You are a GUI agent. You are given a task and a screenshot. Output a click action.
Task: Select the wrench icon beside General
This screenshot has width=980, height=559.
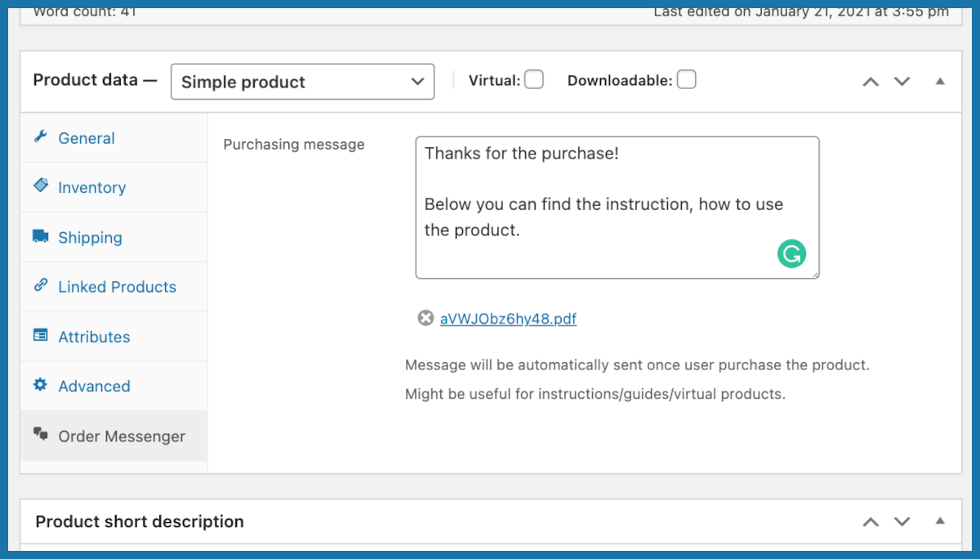point(42,138)
